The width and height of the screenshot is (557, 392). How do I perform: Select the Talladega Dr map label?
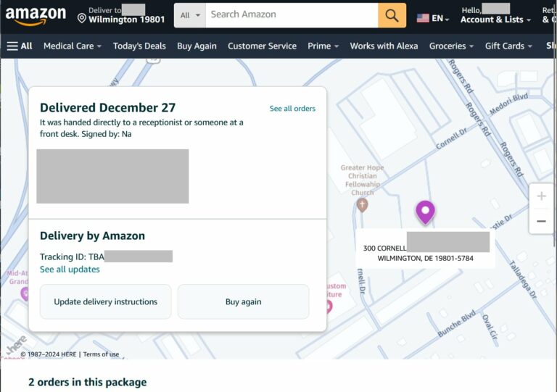[x=523, y=279]
